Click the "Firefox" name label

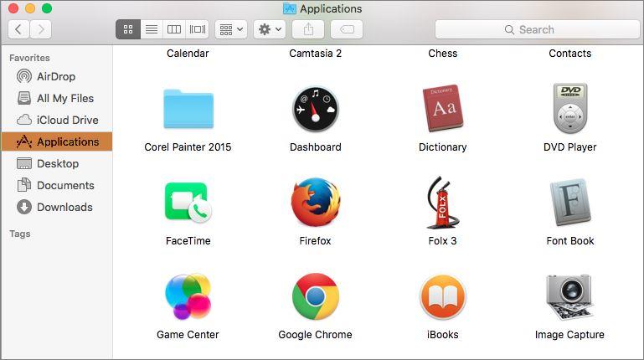pyautogui.click(x=315, y=240)
